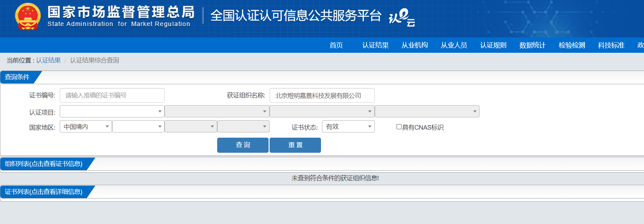The image size is (644, 224).
Task: Open 科技标准 navigation item
Action: (x=611, y=45)
